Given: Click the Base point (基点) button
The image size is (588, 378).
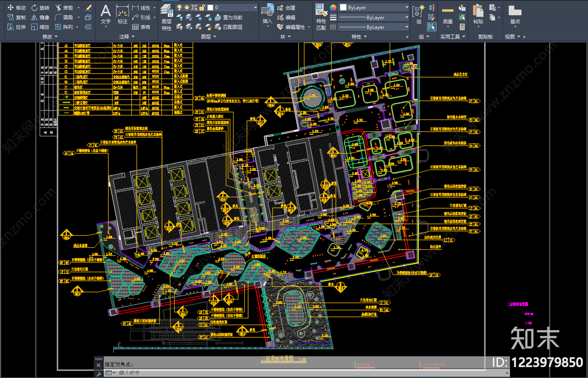Looking at the screenshot, I should point(515,16).
